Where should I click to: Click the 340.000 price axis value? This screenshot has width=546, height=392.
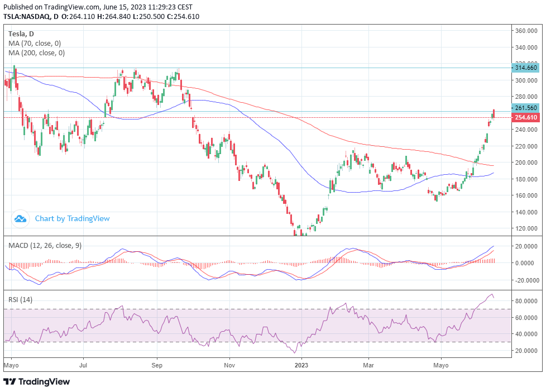click(526, 47)
